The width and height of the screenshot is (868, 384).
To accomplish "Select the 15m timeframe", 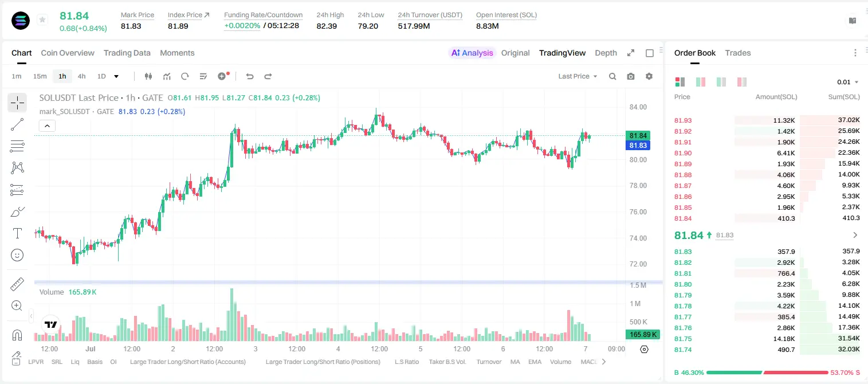I will 40,76.
